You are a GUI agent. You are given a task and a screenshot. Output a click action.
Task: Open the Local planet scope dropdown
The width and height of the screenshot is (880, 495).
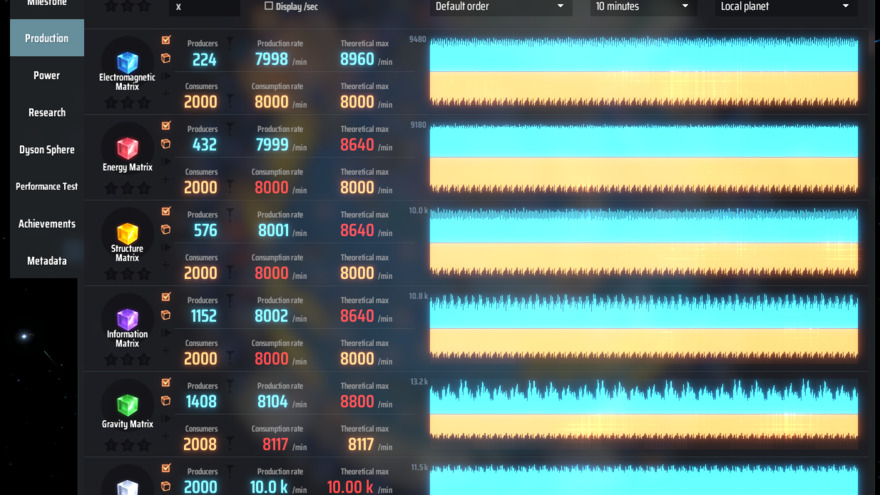[785, 7]
